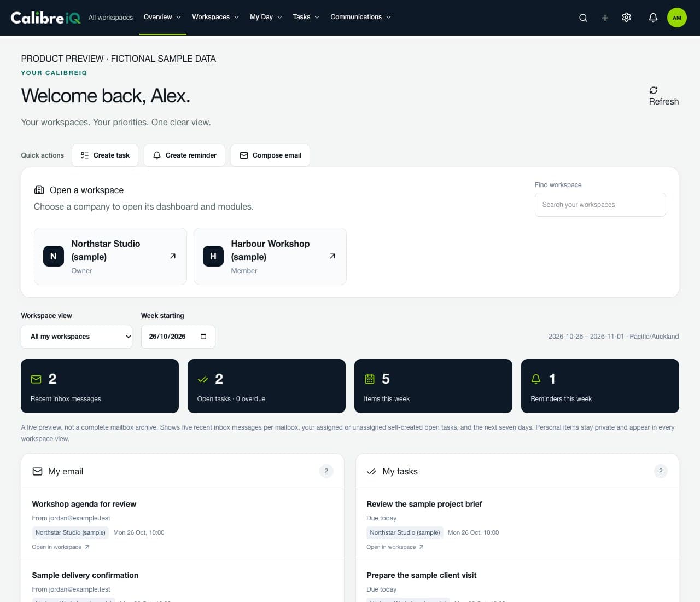Click the bell icon on the Reminders this week card
The height and width of the screenshot is (602, 700).
[536, 379]
